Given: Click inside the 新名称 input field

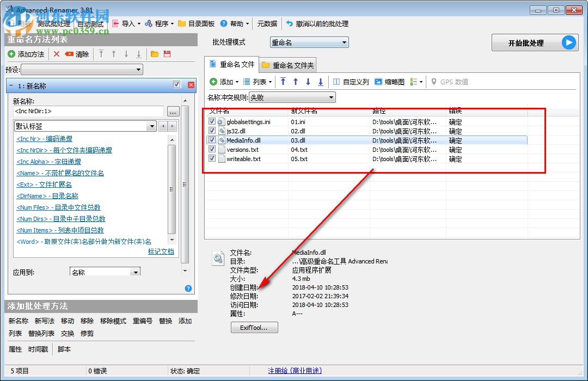Looking at the screenshot, I should click(87, 110).
